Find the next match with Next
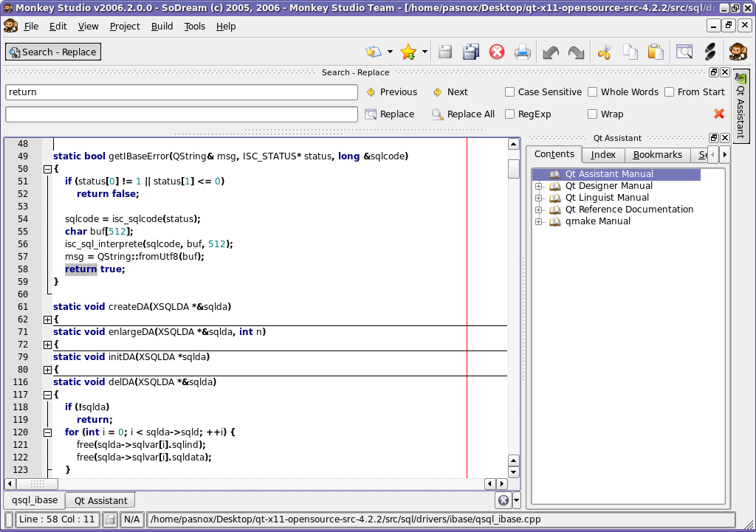756x532 pixels. coord(450,92)
